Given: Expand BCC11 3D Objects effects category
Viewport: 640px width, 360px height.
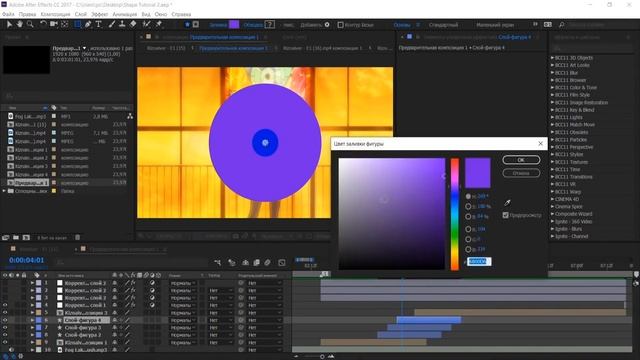Looking at the screenshot, I should 552,58.
